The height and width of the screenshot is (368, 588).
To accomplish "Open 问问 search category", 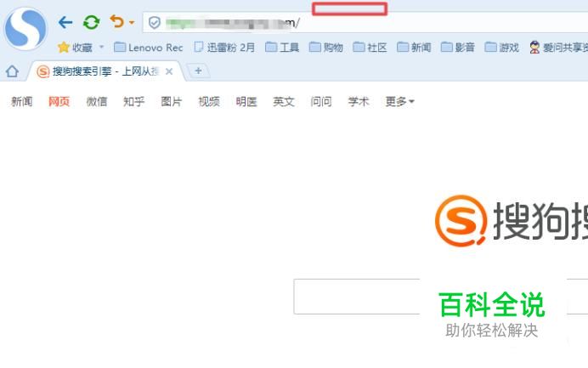I will [321, 101].
